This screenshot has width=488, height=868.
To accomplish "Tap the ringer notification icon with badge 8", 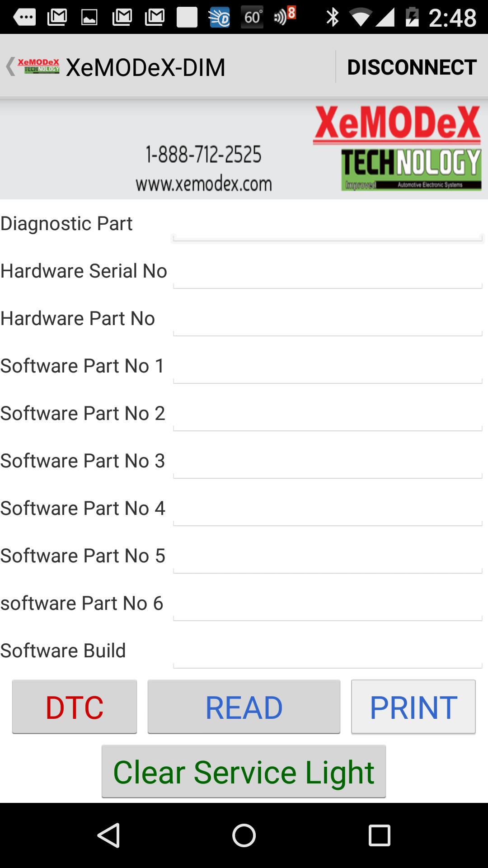I will 282,16.
